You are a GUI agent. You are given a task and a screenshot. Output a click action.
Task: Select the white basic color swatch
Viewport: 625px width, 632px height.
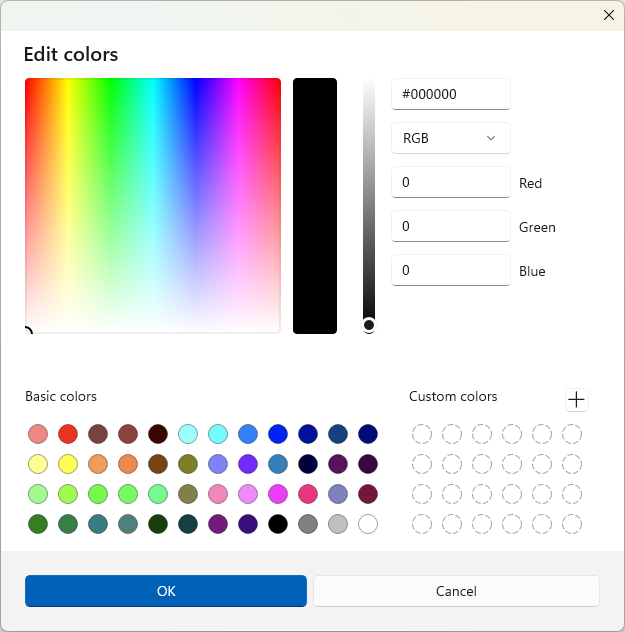(x=368, y=524)
